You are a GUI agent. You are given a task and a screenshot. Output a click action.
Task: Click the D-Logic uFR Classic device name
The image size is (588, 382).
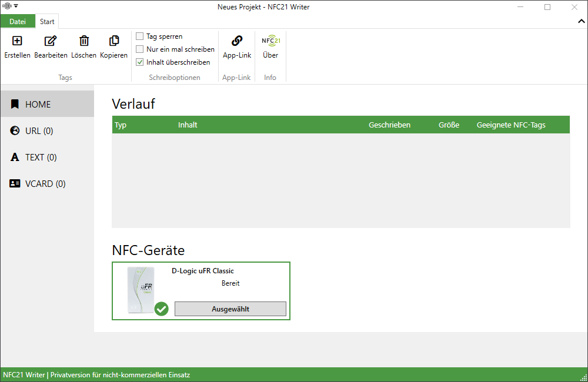[x=202, y=271]
